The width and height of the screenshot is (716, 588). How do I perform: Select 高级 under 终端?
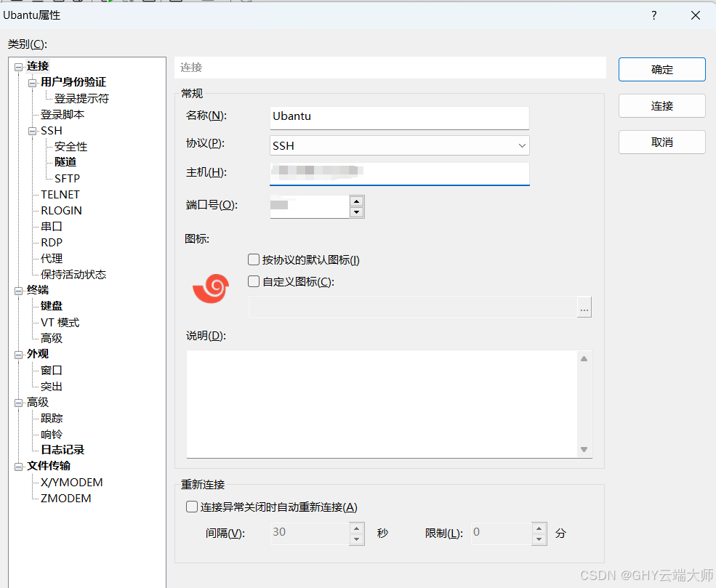point(51,338)
